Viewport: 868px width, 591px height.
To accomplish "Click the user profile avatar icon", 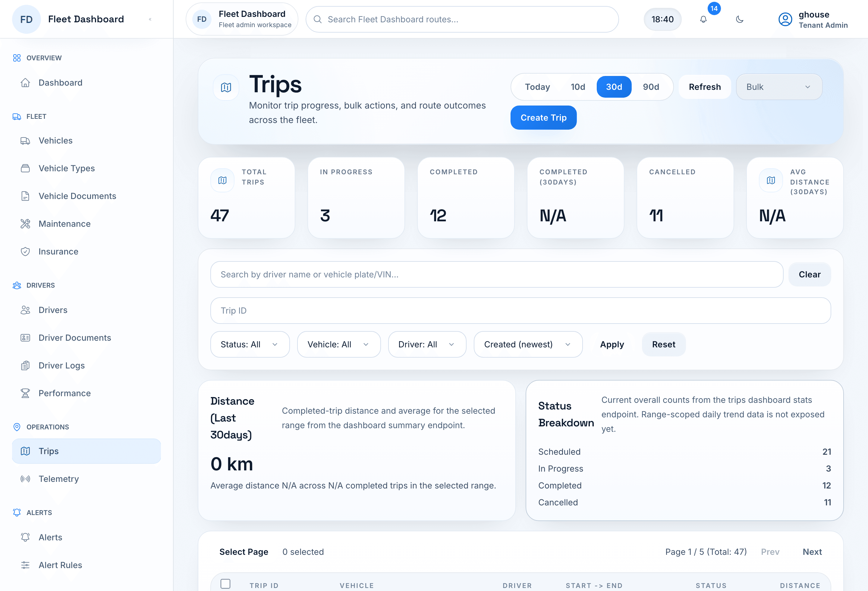I will (x=785, y=19).
